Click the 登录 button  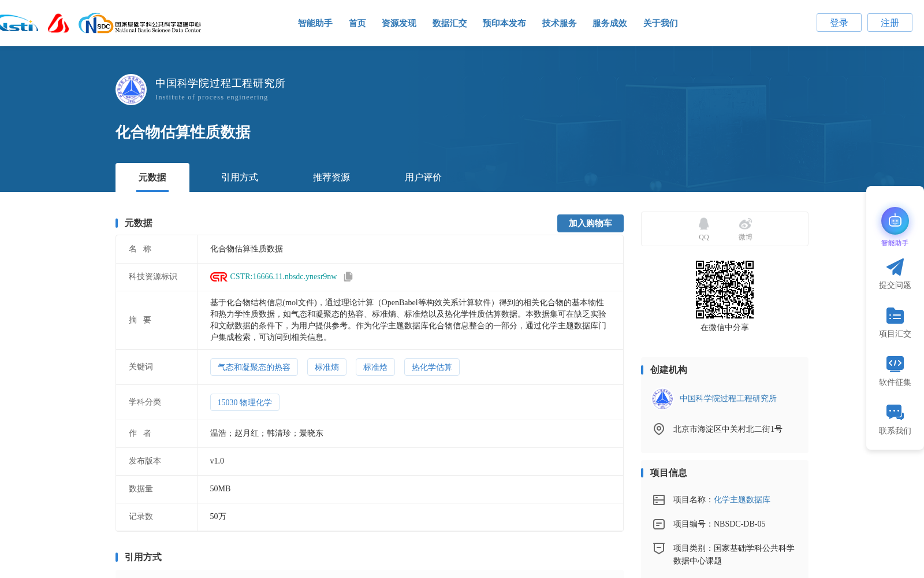(x=839, y=23)
